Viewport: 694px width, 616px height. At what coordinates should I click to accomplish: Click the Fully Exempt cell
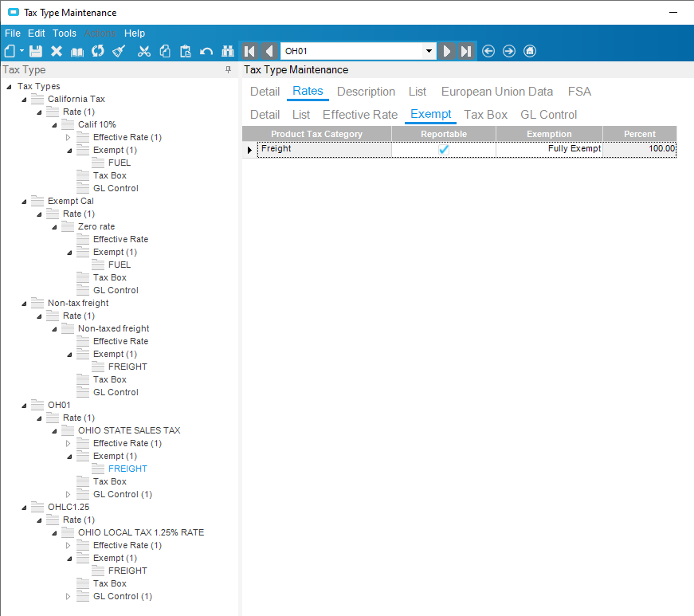pos(549,149)
